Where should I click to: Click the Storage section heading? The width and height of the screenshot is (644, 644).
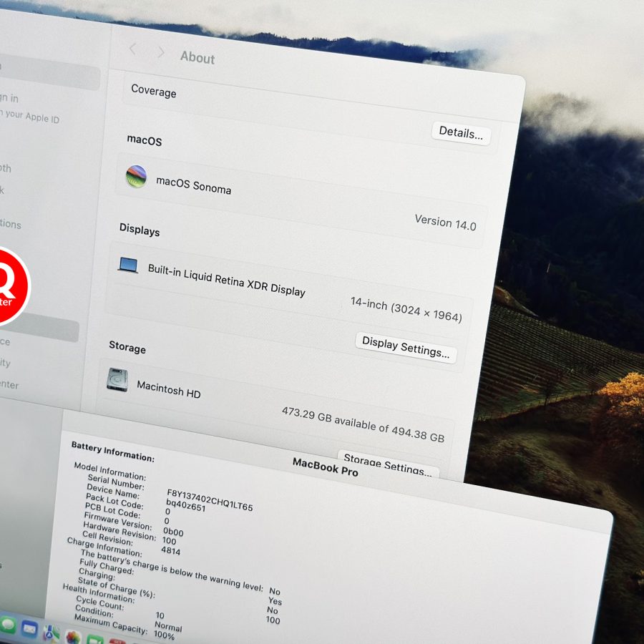tap(127, 347)
